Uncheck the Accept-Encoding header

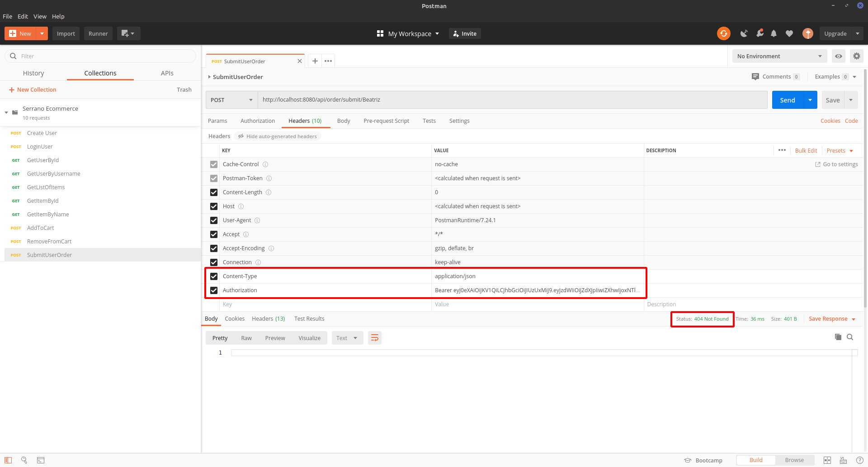(x=214, y=248)
